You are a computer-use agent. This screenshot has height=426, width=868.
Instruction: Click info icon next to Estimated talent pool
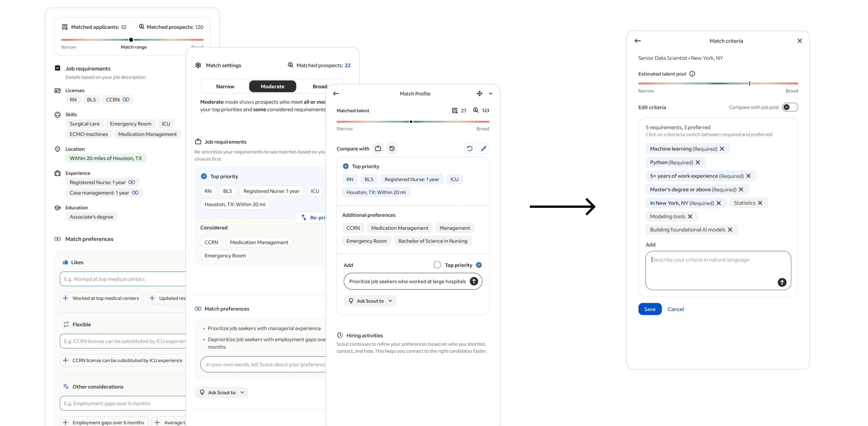[x=692, y=74]
